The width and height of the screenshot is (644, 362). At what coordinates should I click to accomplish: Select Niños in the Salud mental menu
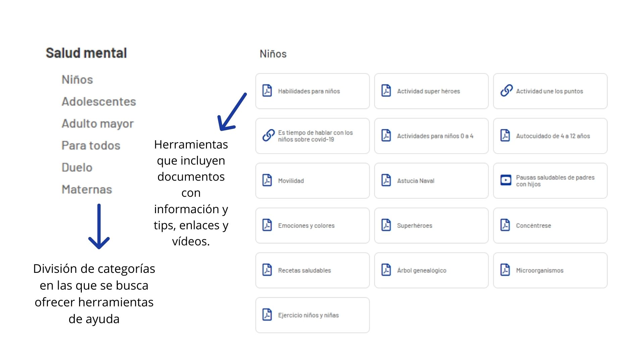pyautogui.click(x=77, y=80)
